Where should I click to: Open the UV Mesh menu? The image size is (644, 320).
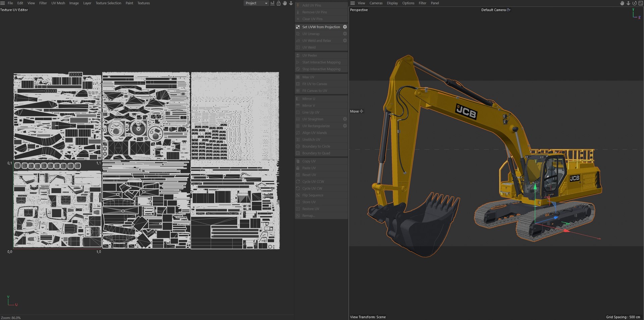tap(58, 3)
